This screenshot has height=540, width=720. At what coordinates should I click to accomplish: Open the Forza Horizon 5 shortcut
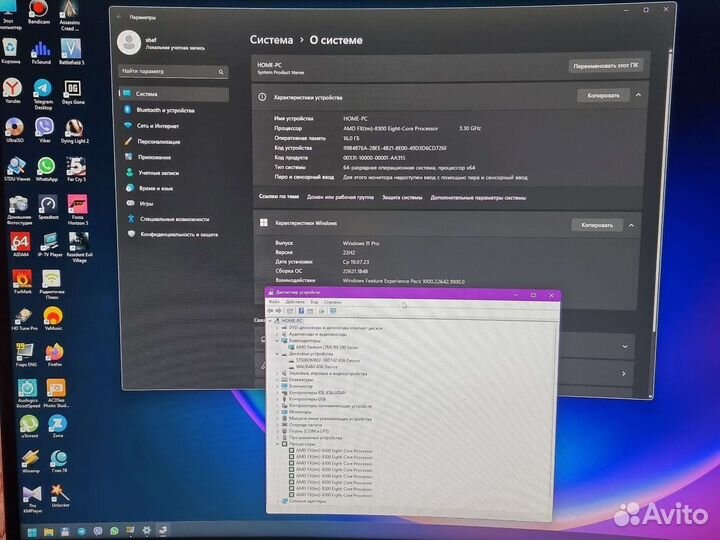tap(77, 209)
